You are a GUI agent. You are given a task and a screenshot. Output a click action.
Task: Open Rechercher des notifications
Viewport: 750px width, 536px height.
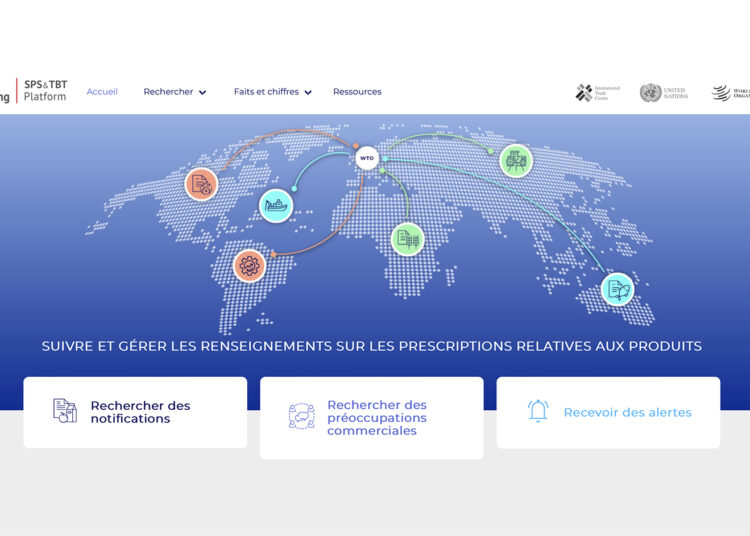point(140,412)
